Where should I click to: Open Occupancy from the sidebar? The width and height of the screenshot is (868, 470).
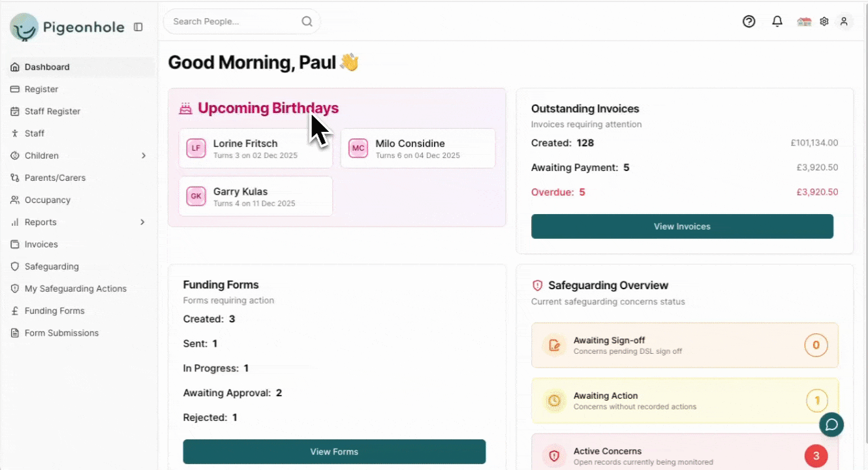[47, 200]
